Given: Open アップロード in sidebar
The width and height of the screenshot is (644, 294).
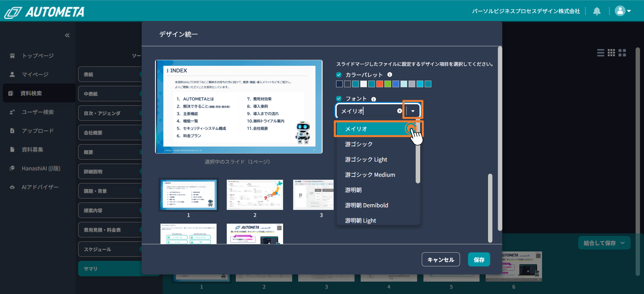Looking at the screenshot, I should coord(37,130).
